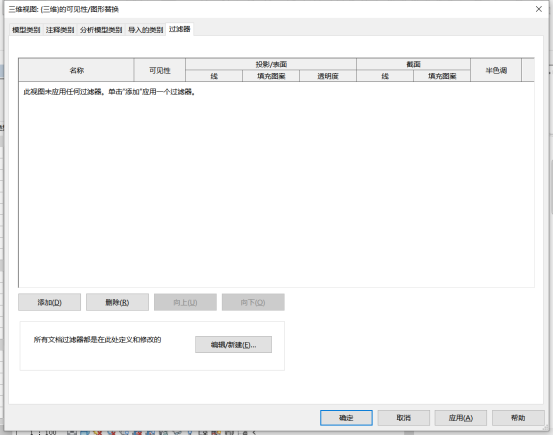Apply changes with 应用(A) button
Viewport: 554px width, 435px height.
(461, 418)
